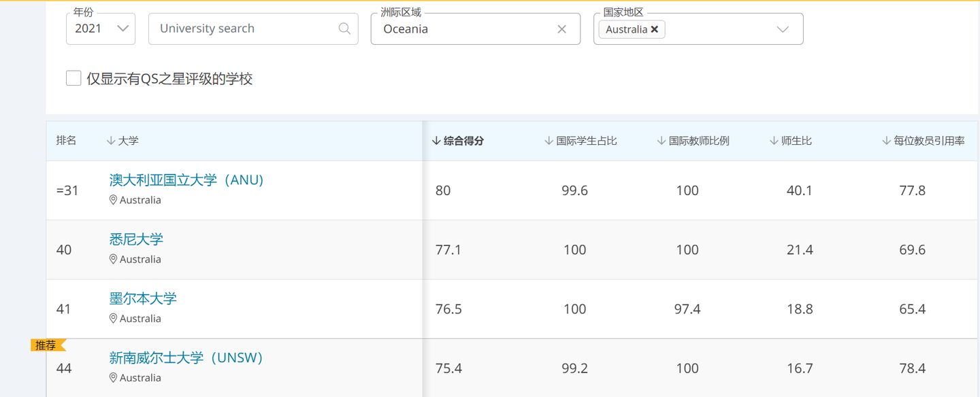Remove the Australia country tag
This screenshot has height=397, width=980.
654,29
